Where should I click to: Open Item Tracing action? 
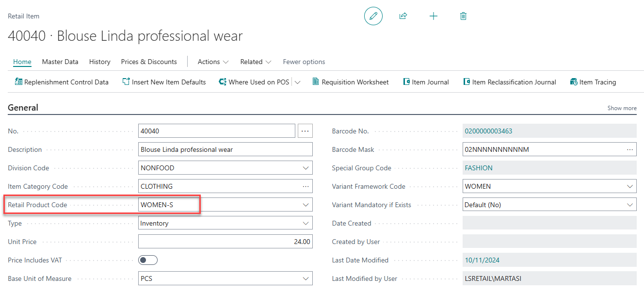593,82
